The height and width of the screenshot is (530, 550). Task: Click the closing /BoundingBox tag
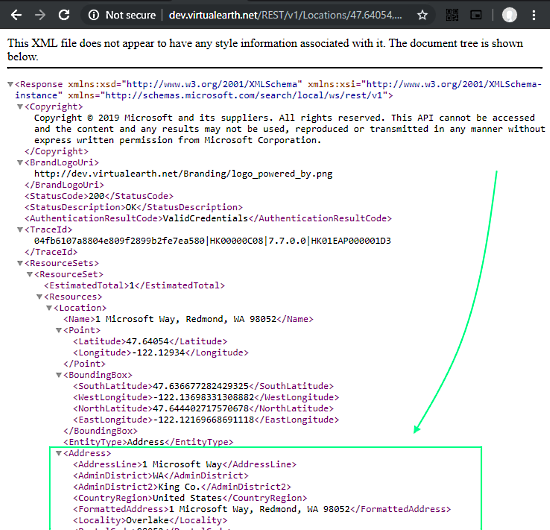100,431
